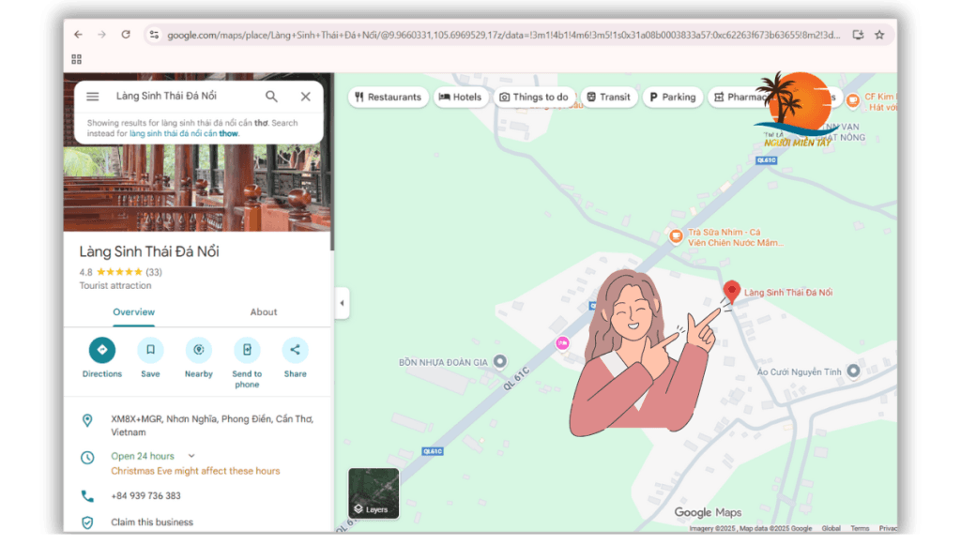Image resolution: width=961 pixels, height=560 pixels.
Task: Reload the Google Maps page
Action: click(x=126, y=35)
